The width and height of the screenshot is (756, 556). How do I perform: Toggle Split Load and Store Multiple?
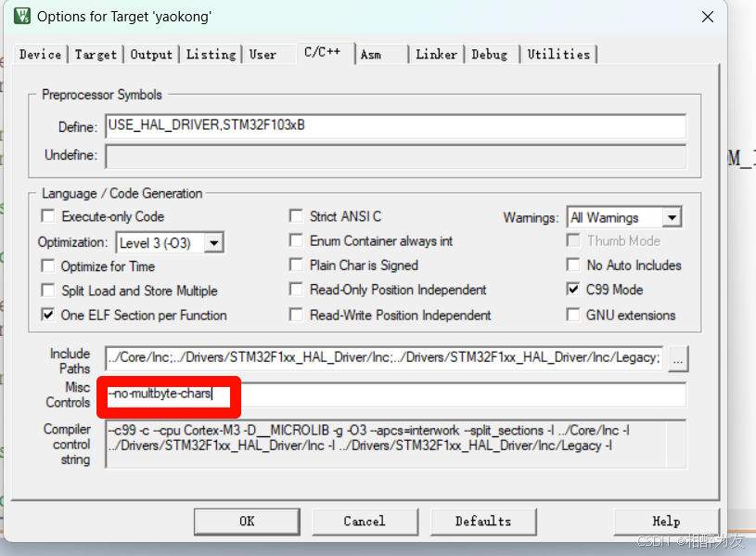pyautogui.click(x=48, y=291)
